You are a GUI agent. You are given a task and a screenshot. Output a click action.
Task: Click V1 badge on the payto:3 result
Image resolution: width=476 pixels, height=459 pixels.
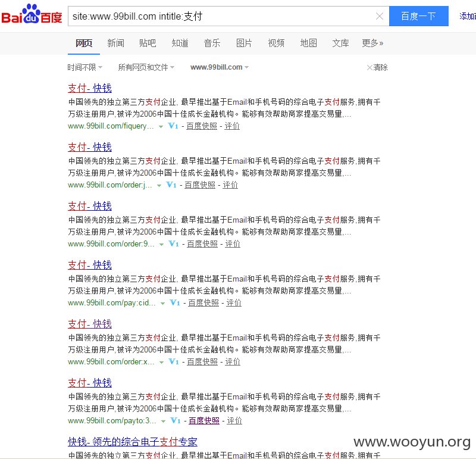click(x=176, y=420)
